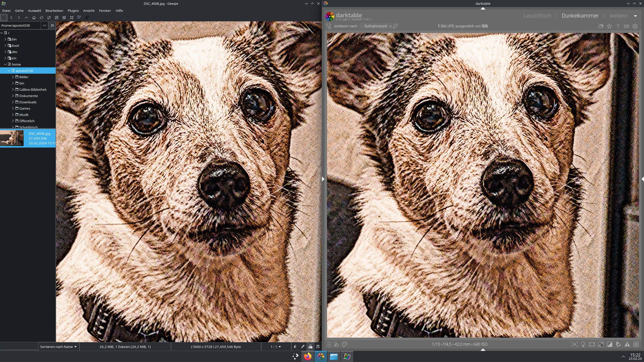Open the weitere views link
The height and width of the screenshot is (362, 644).
point(618,16)
